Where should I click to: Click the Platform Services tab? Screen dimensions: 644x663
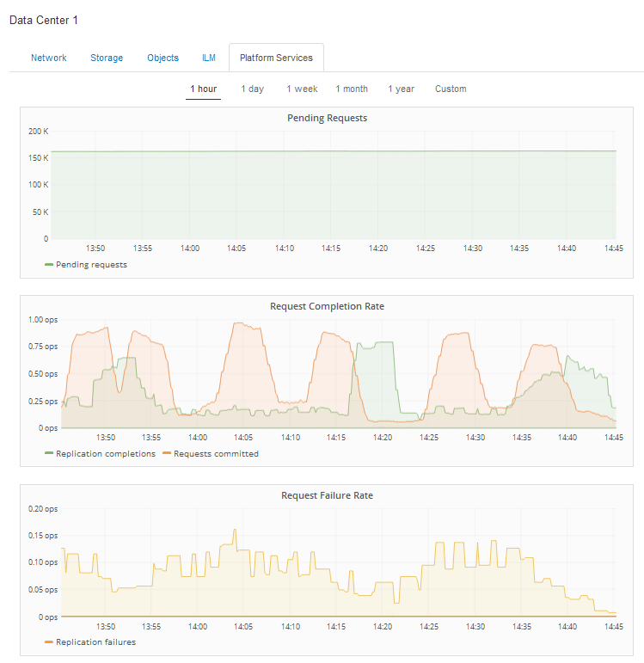tap(276, 58)
